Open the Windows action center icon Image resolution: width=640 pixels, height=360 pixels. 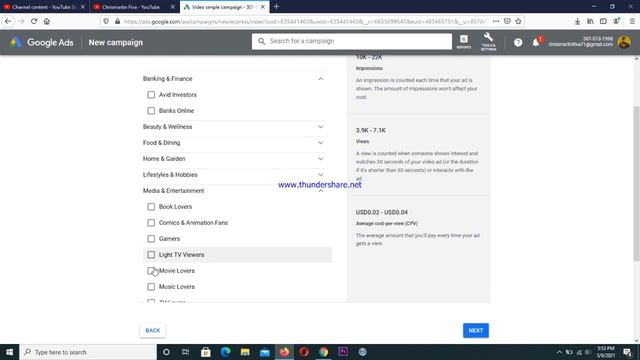click(628, 352)
